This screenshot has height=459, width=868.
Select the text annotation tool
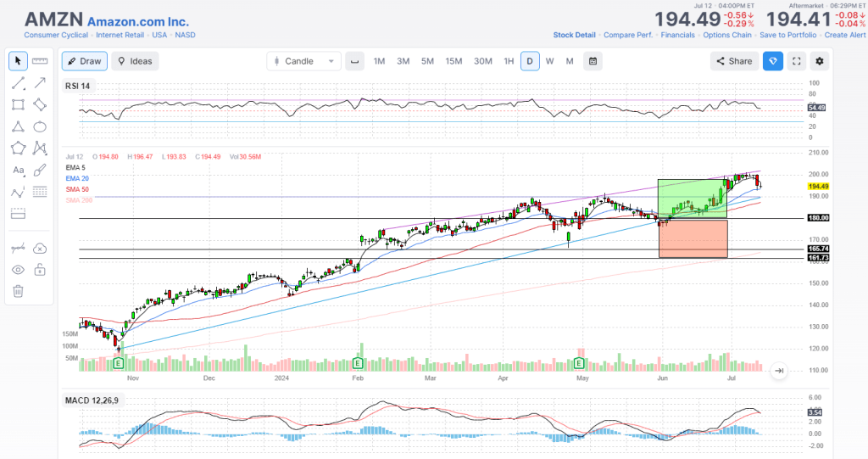[18, 171]
